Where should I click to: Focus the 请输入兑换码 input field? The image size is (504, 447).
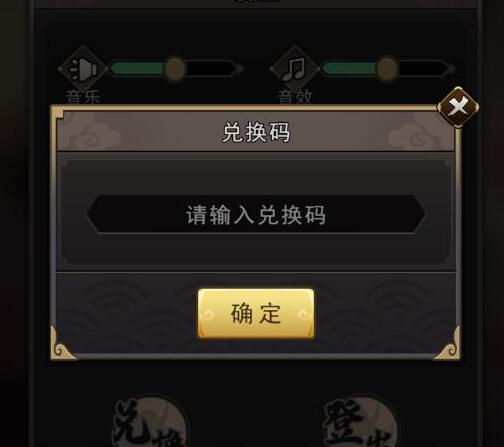(256, 214)
